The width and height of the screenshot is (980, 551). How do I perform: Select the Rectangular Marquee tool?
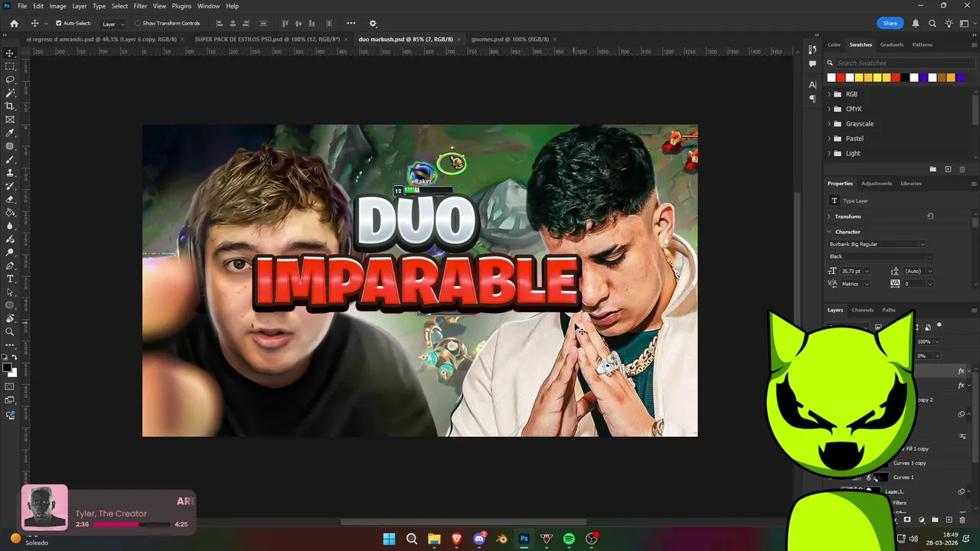tap(10, 67)
